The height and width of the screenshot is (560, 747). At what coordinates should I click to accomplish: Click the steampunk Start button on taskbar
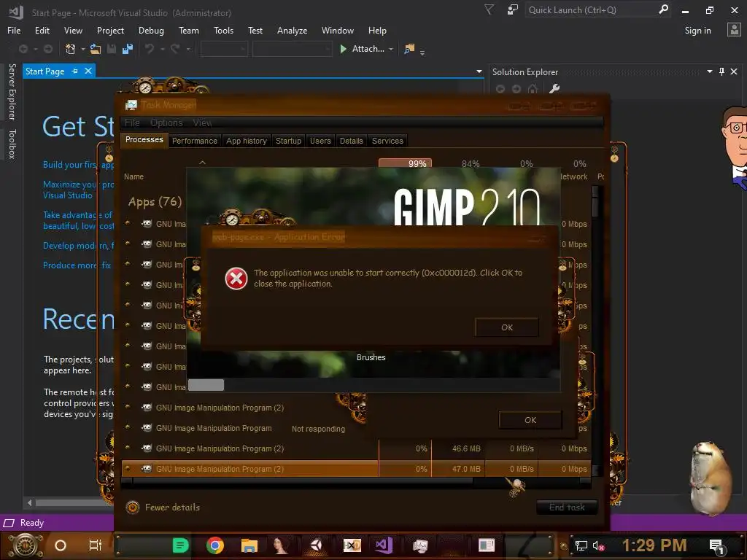(x=26, y=545)
